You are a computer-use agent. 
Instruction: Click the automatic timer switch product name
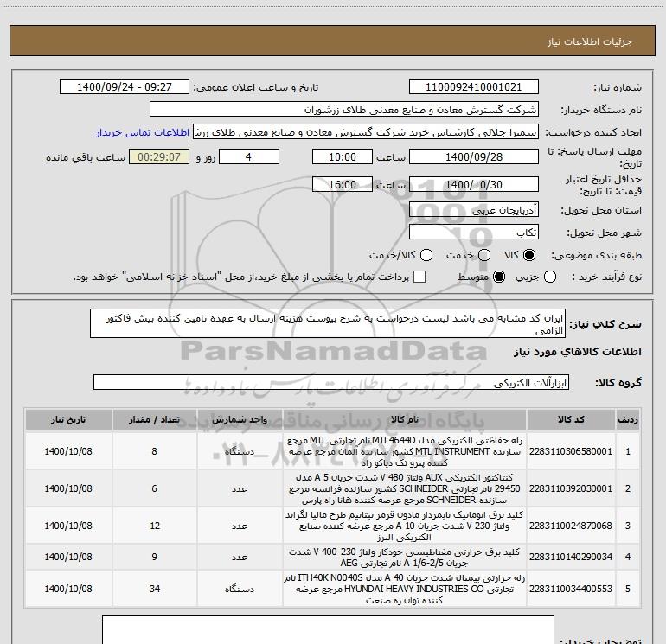coord(405,526)
